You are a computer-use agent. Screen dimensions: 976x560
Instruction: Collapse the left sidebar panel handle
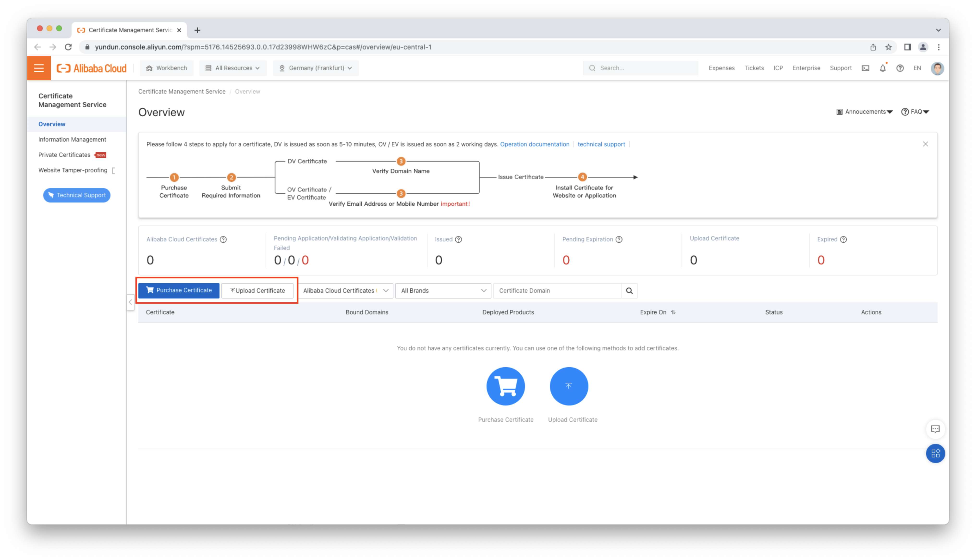(130, 302)
